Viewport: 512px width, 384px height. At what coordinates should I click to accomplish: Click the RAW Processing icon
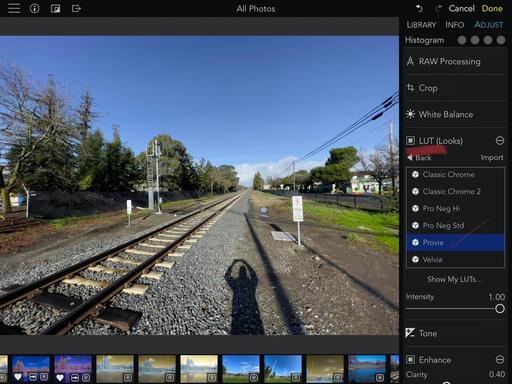(x=410, y=61)
